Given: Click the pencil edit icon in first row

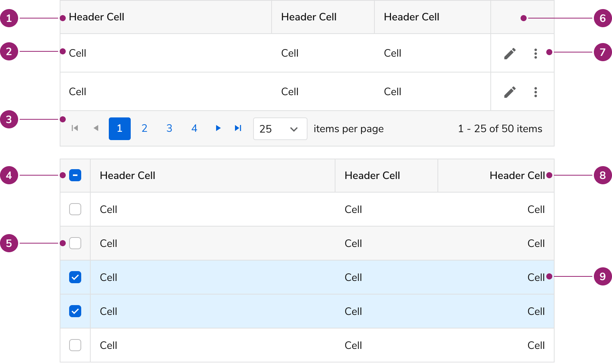Looking at the screenshot, I should coord(510,54).
